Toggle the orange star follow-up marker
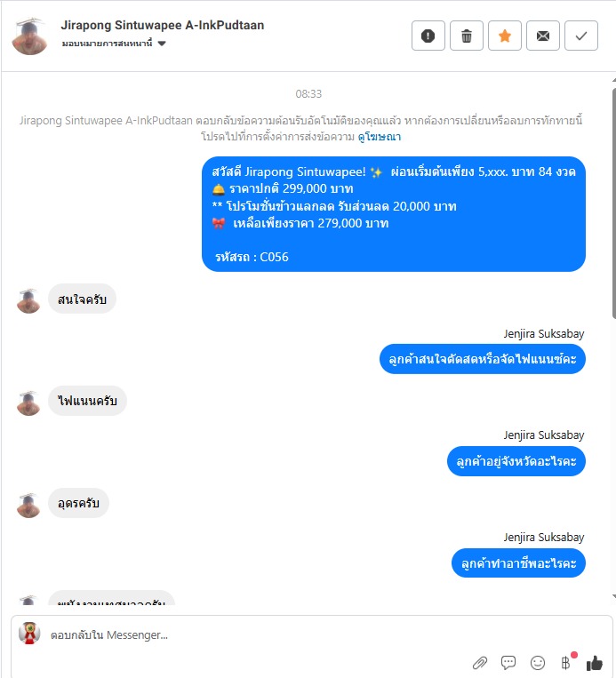 pyautogui.click(x=504, y=36)
